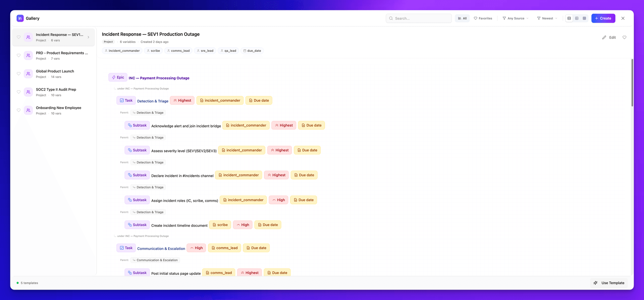The height and width of the screenshot is (300, 644).
Task: Click the SOC2 Audit Prep avatar icon
Action: [29, 92]
